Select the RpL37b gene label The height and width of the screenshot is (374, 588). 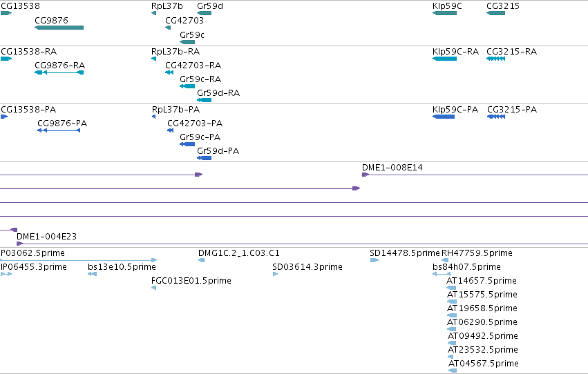167,6
